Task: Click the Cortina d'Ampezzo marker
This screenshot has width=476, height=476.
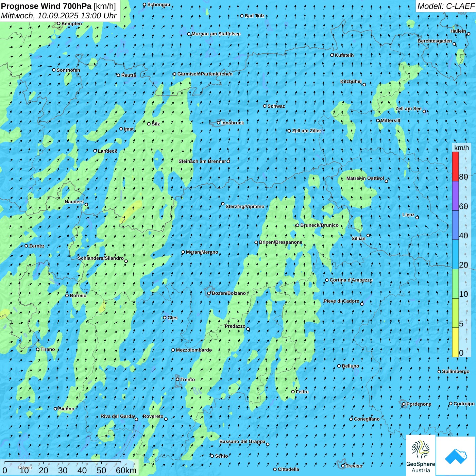Action: click(x=327, y=280)
